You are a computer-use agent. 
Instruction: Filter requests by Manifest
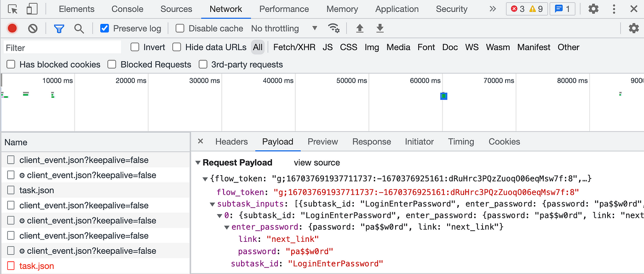534,47
